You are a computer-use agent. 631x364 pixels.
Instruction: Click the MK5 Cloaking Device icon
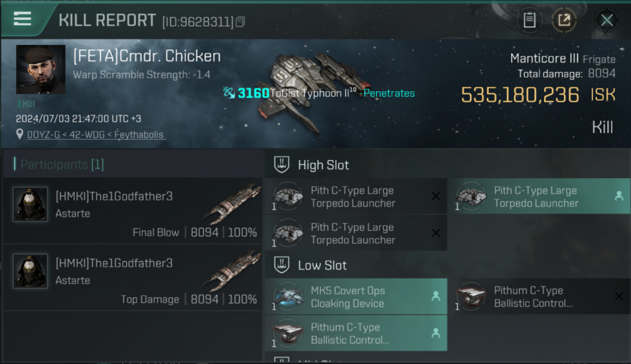click(288, 297)
